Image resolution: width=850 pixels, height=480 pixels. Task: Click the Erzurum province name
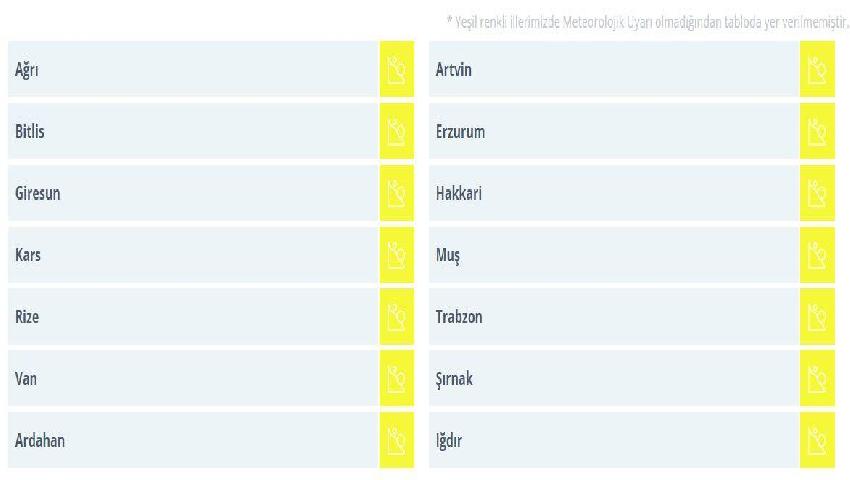pyautogui.click(x=460, y=131)
